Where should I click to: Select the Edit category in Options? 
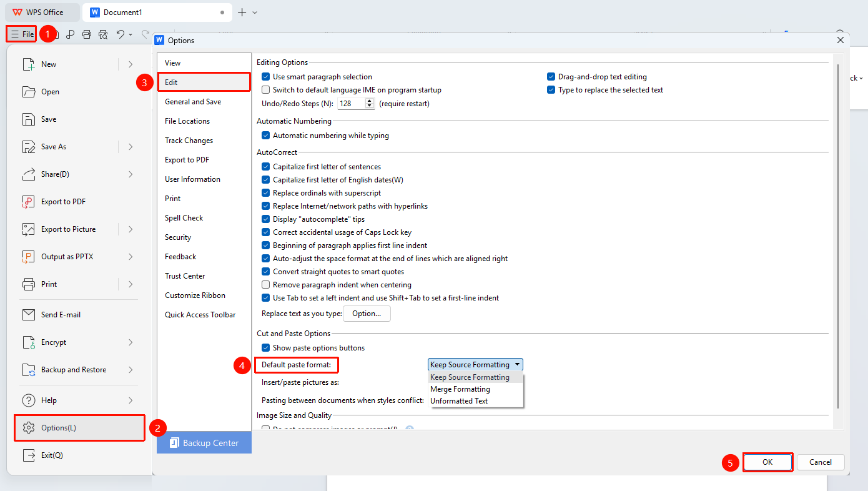204,82
